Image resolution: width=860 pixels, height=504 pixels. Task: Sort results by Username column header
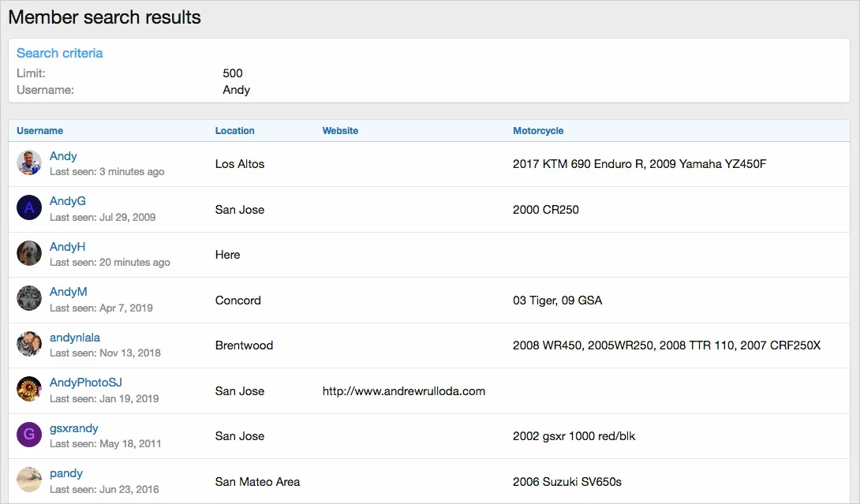[39, 131]
